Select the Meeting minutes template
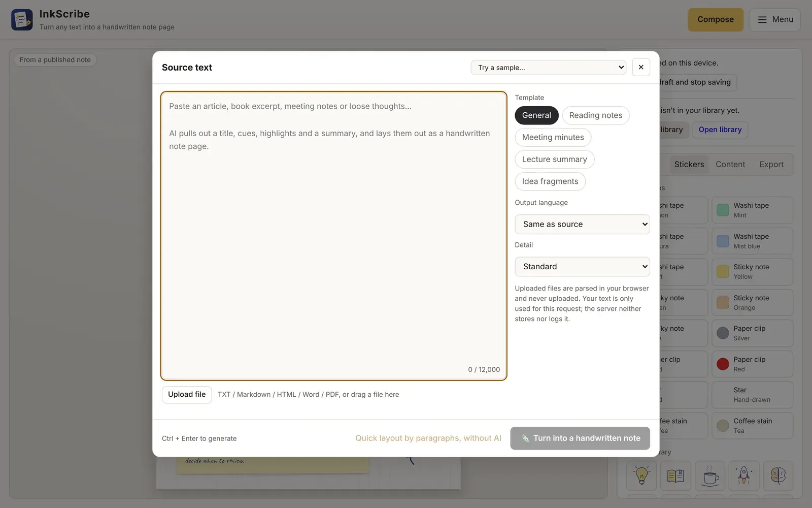Viewport: 812px width, 508px height. [x=553, y=137]
